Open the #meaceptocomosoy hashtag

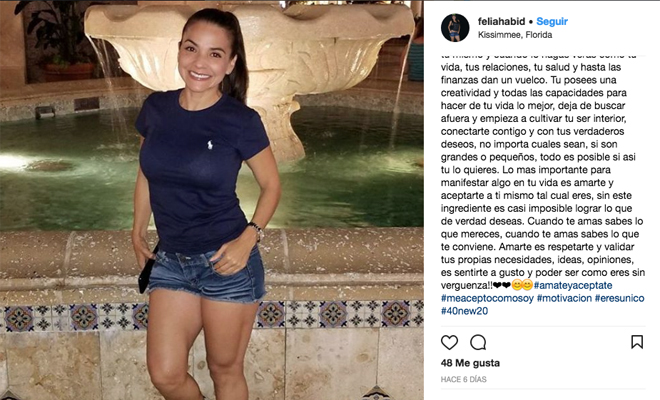[x=487, y=298]
